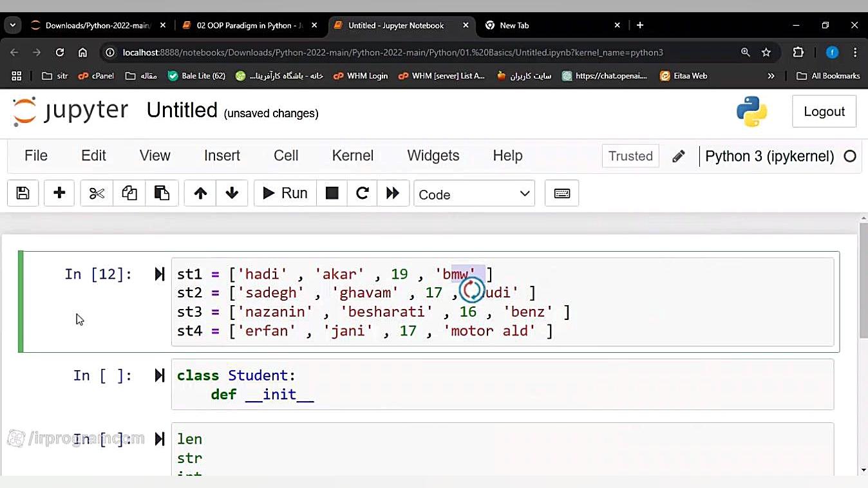Insert a cell below with plus icon
The height and width of the screenshot is (488, 868).
click(x=59, y=193)
